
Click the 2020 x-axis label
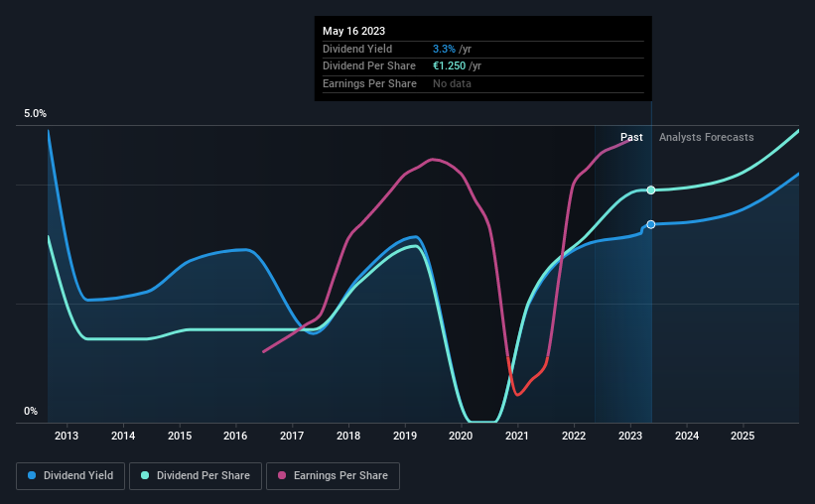pos(461,436)
